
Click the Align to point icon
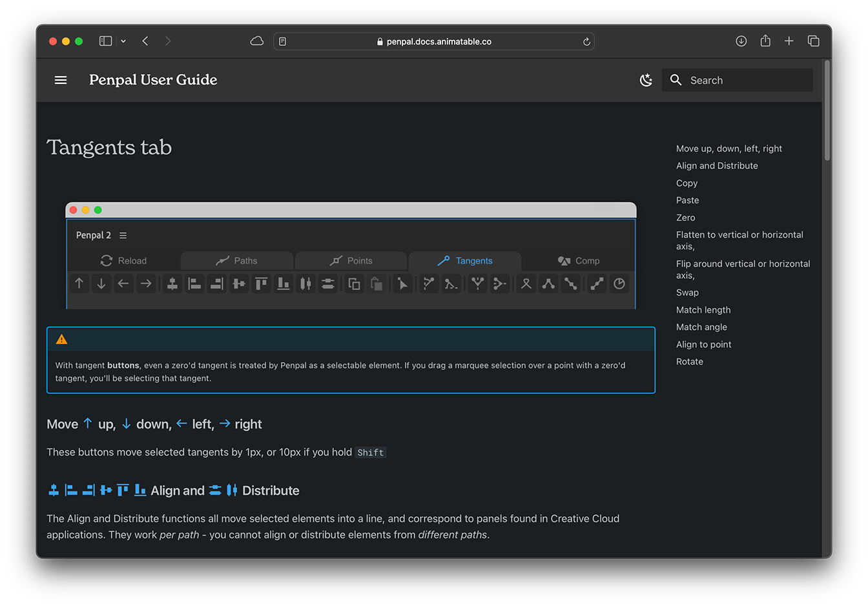597,283
